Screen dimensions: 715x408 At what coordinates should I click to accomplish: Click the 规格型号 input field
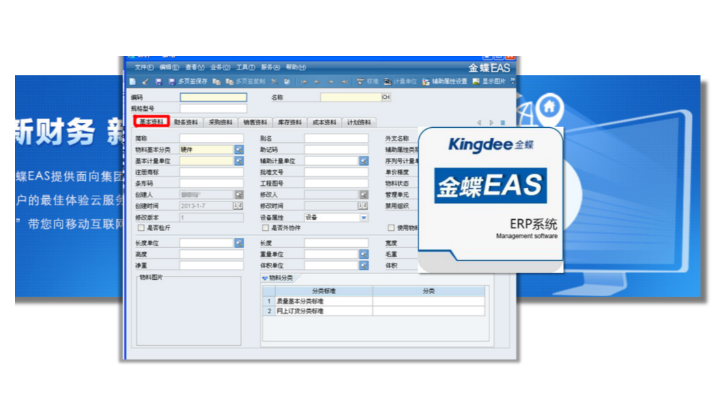(x=213, y=108)
